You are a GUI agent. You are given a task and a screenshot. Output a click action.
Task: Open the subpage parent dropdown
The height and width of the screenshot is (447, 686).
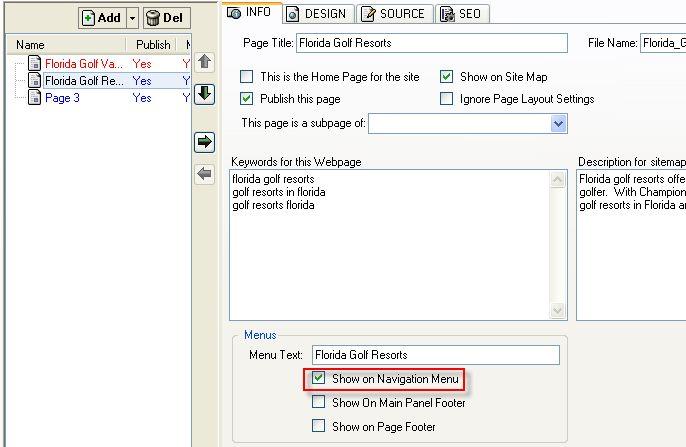tap(558, 123)
